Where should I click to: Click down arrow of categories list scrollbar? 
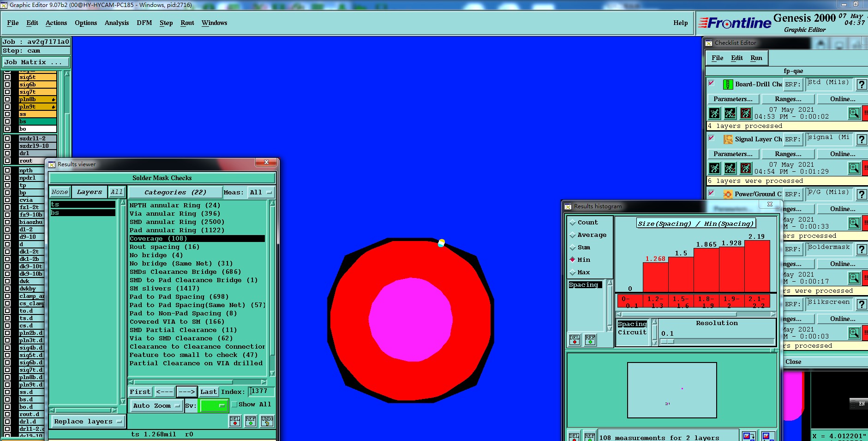[x=272, y=373]
